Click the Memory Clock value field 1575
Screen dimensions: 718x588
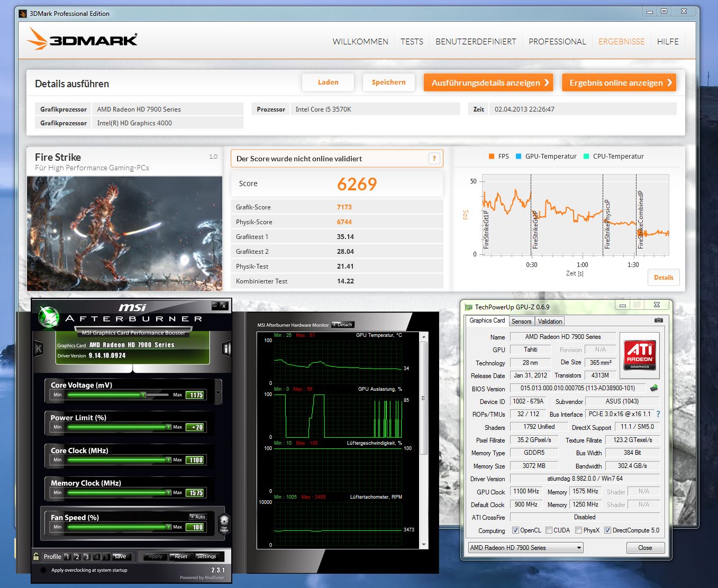coord(195,493)
